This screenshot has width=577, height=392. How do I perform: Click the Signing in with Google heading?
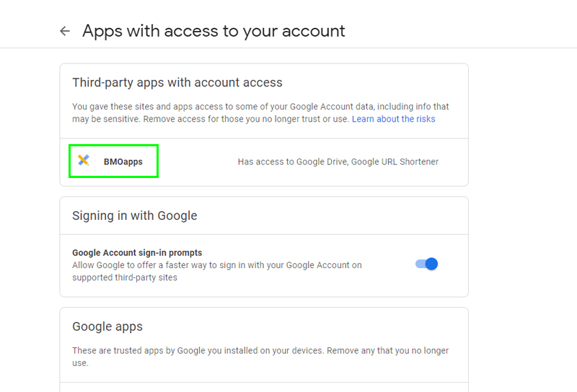[134, 216]
